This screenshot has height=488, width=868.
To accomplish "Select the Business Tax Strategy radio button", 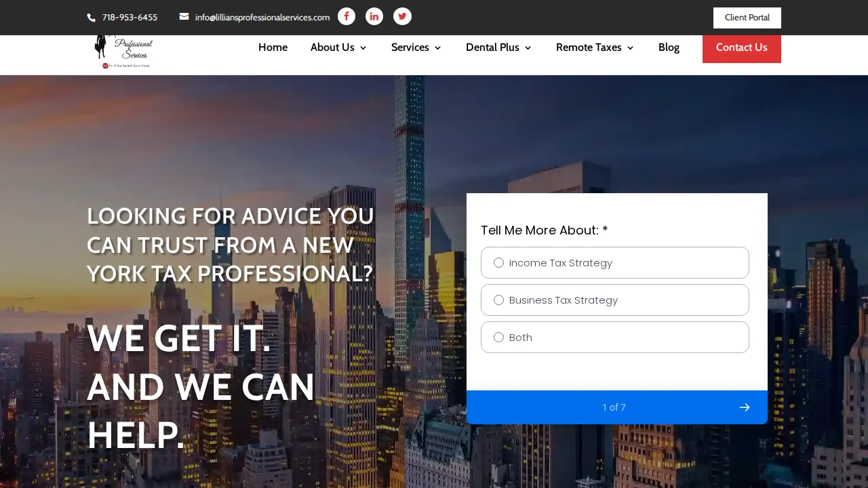I will point(499,300).
